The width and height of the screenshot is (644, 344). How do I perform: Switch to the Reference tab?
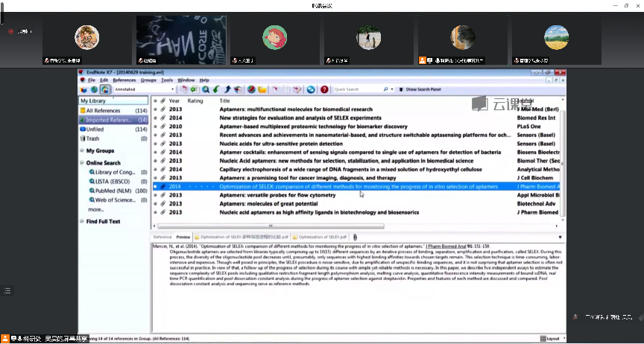[162, 238]
